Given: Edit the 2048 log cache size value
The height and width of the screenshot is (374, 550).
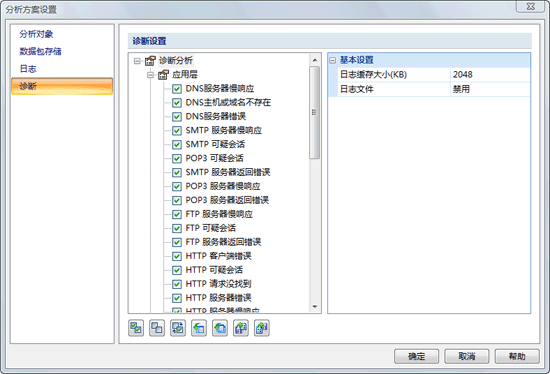Looking at the screenshot, I should coord(490,74).
